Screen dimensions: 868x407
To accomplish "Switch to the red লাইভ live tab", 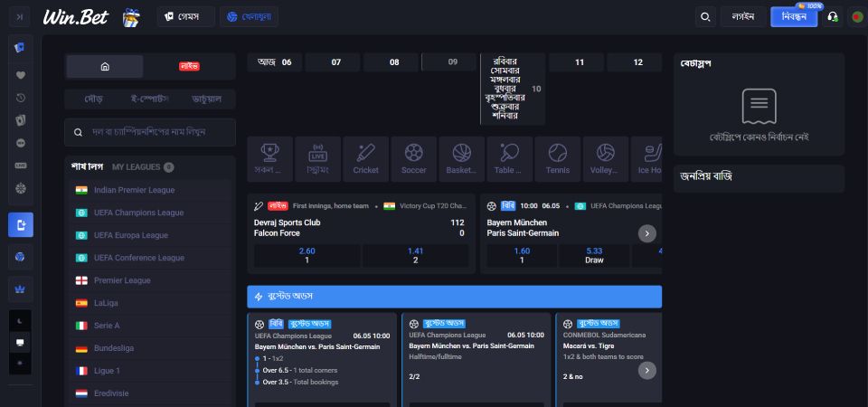I will 189,66.
